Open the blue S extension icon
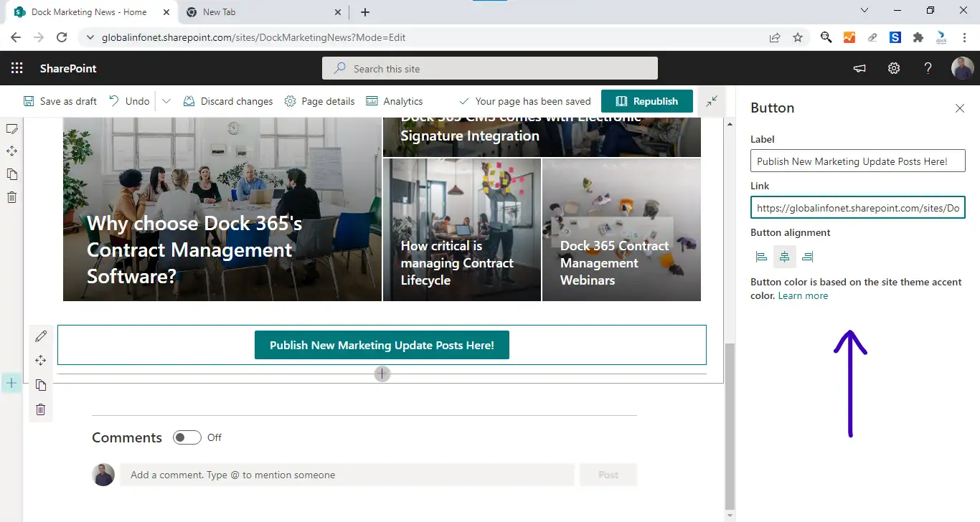 coord(895,37)
